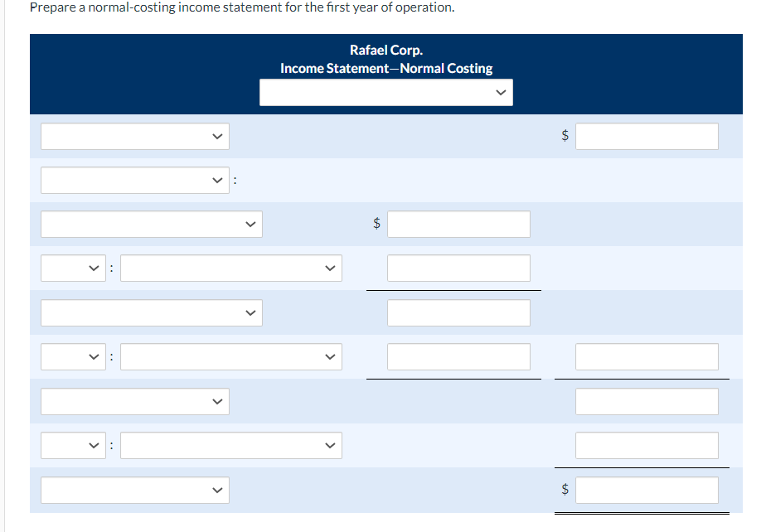
Task: Expand the last row label dropdown
Action: click(x=135, y=490)
